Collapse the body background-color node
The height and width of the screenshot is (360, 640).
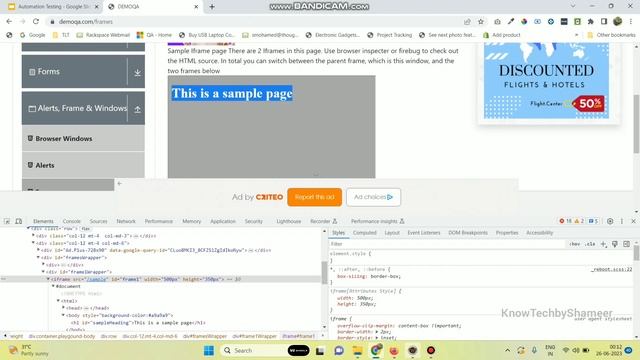tap(63, 316)
